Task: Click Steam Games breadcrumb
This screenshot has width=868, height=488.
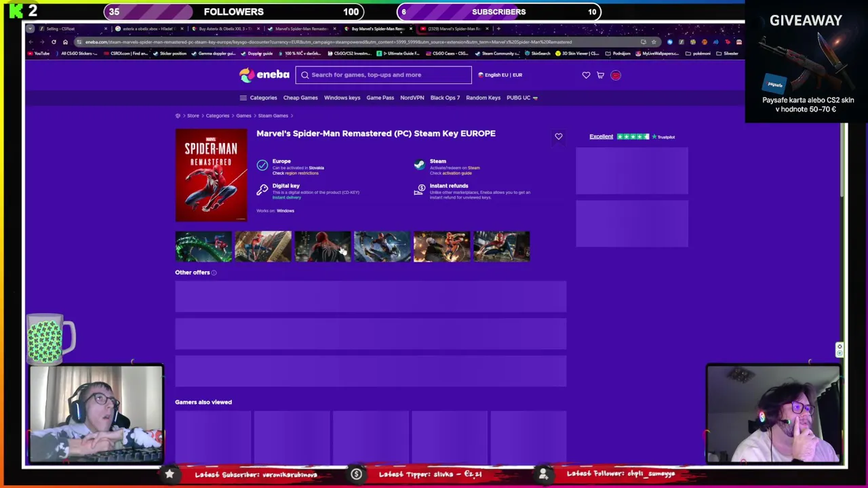Action: (273, 116)
